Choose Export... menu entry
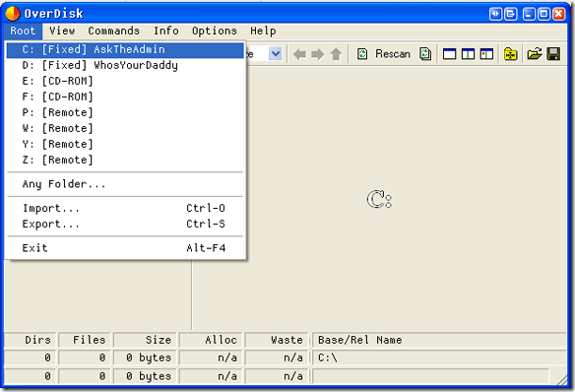 coord(125,224)
